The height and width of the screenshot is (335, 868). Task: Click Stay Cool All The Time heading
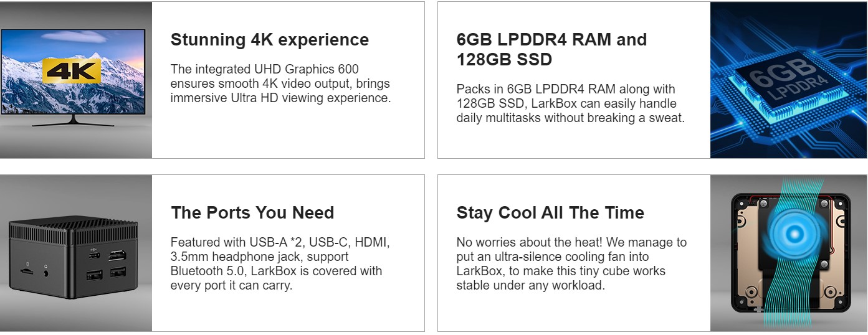coord(550,213)
